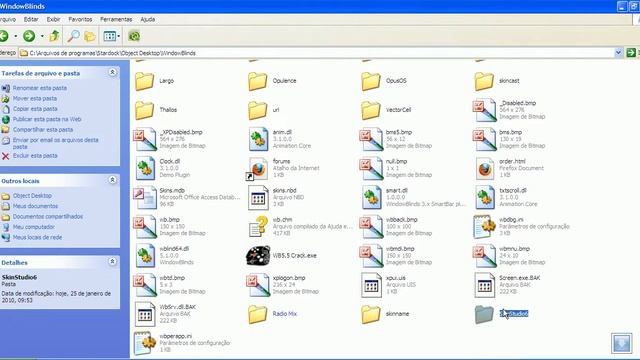Select the forums internet shortcut icon
This screenshot has width=640, height=360.
pos(257,169)
